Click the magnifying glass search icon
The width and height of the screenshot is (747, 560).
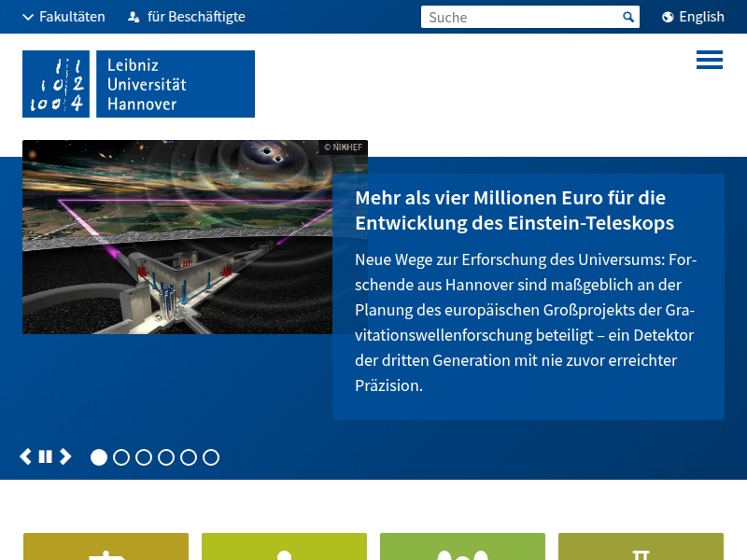coord(628,17)
